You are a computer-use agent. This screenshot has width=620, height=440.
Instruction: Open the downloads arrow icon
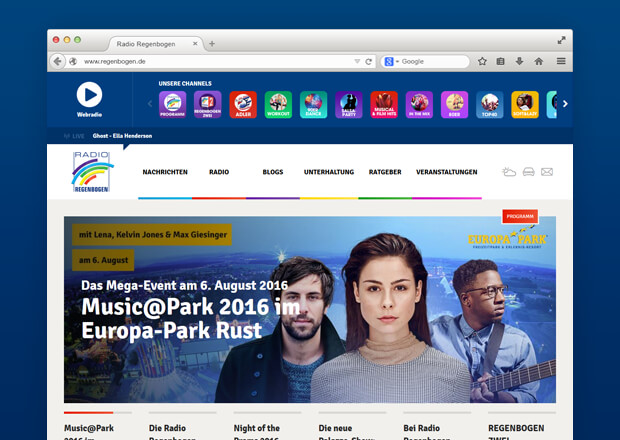pos(519,61)
